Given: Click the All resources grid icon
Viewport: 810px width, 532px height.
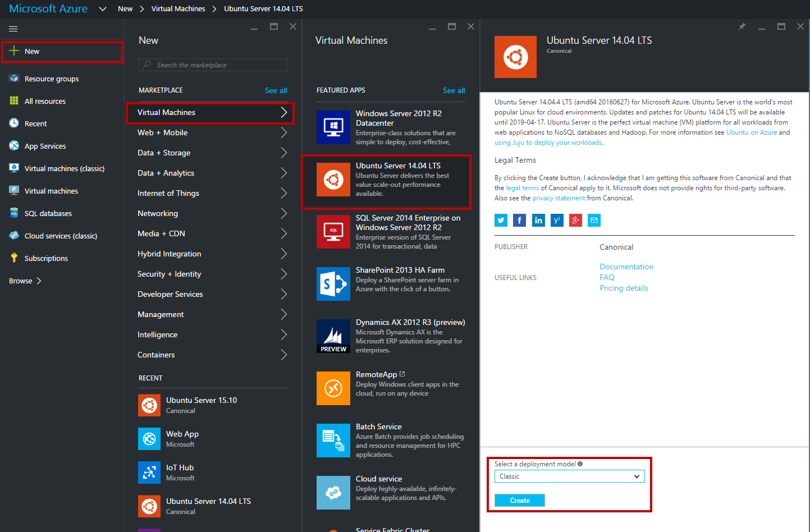Looking at the screenshot, I should click(x=14, y=101).
